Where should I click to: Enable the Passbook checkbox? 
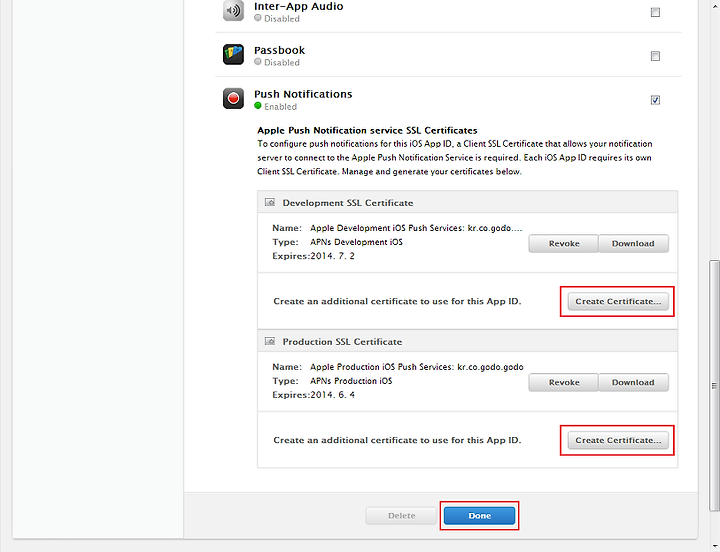pos(655,56)
